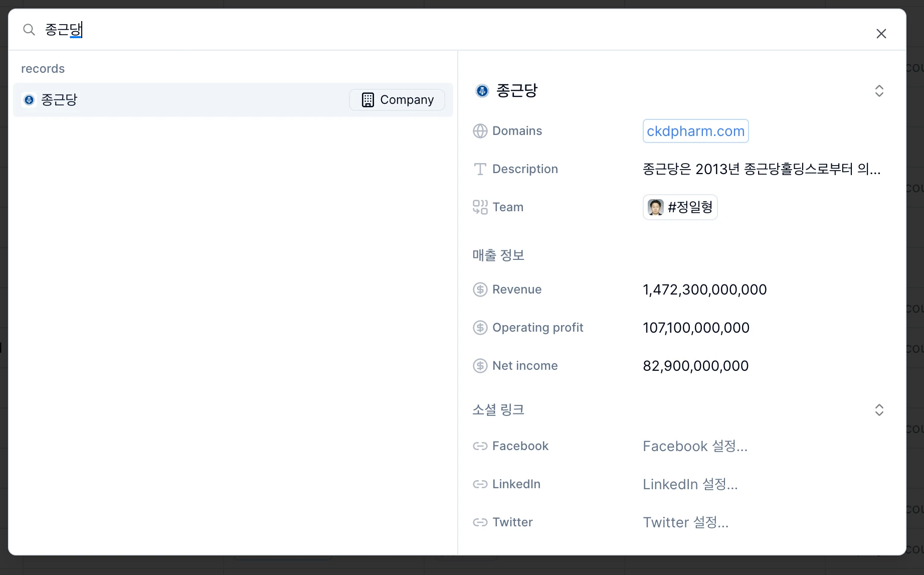Open the ckdpharm.com domain link
Image resolution: width=924 pixels, height=575 pixels.
pos(695,131)
